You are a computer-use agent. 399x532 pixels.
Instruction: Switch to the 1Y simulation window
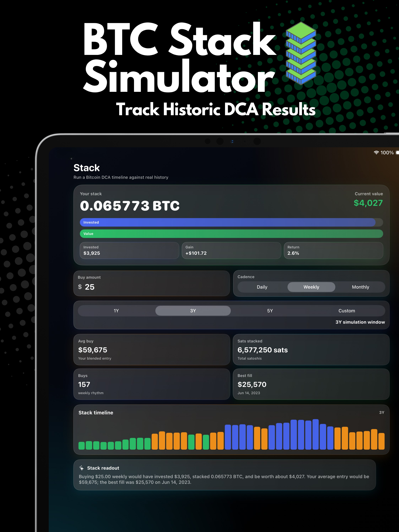pyautogui.click(x=116, y=311)
